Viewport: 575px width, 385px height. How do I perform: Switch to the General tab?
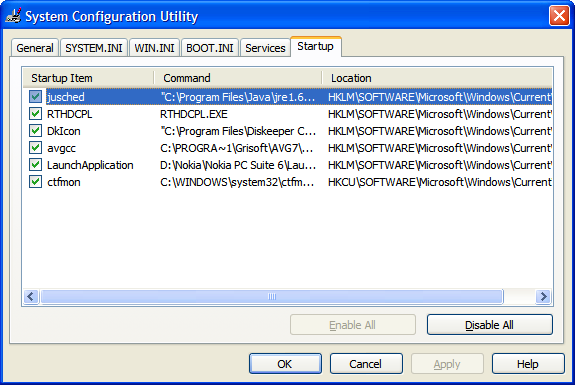(35, 48)
